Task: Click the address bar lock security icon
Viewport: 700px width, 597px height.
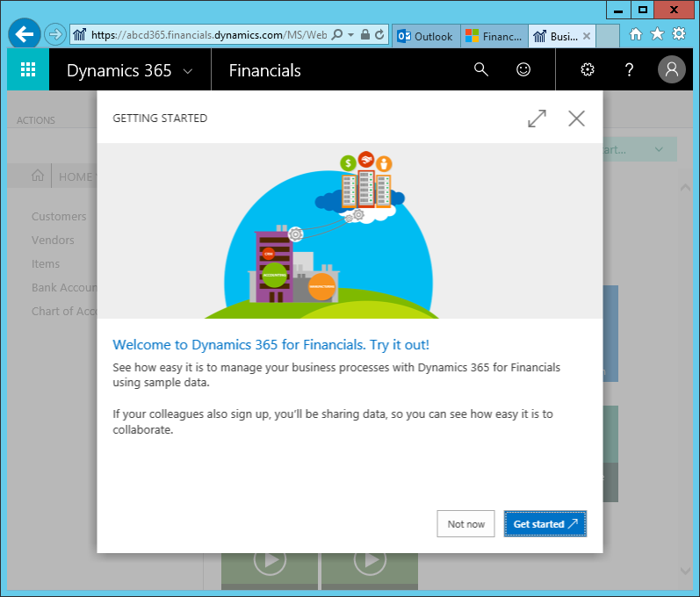Action: click(364, 34)
